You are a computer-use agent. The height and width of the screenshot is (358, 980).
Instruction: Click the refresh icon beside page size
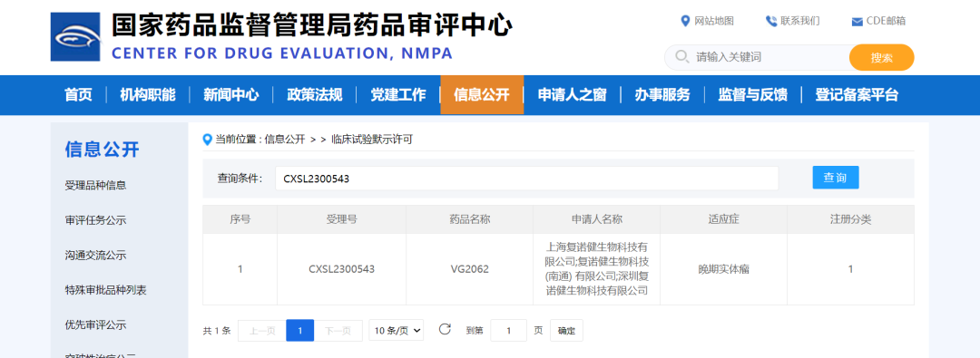[x=445, y=329]
